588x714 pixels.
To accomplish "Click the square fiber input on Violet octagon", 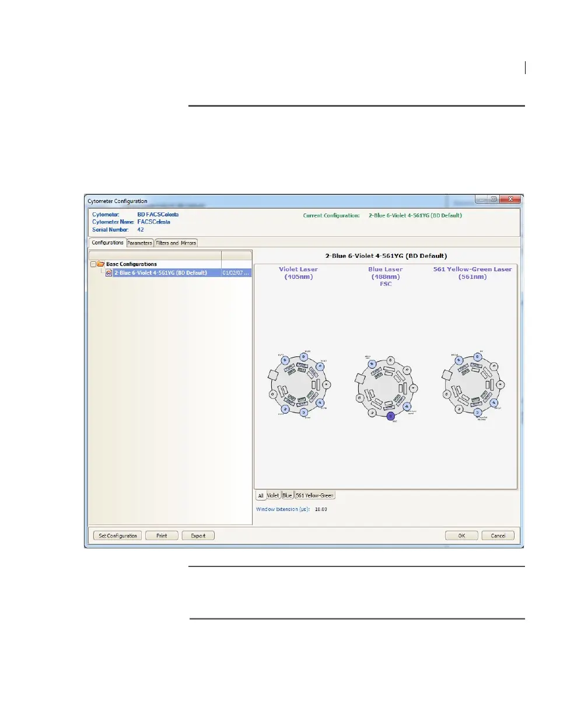I will coord(273,374).
